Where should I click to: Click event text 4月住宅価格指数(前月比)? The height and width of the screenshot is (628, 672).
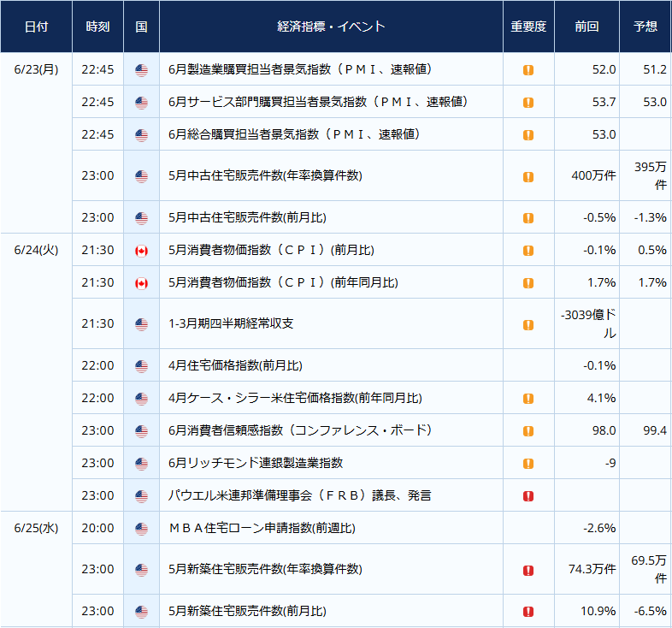235,365
